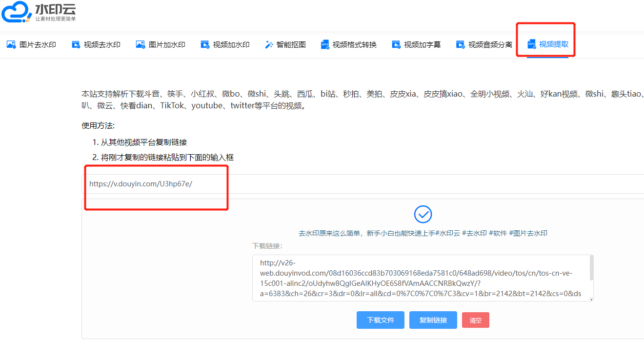Click the 视频音频分离 tab icon
The height and width of the screenshot is (361, 644).
[x=461, y=44]
